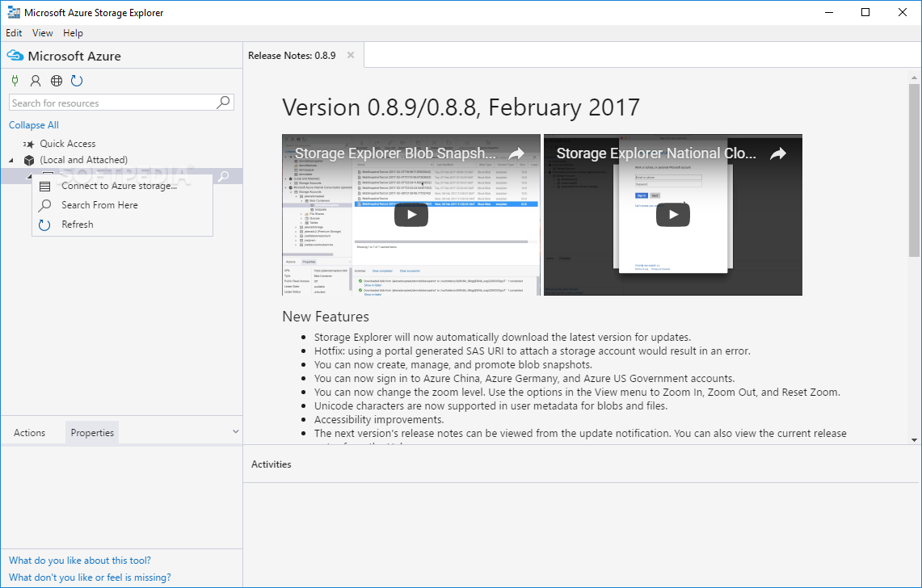922x588 pixels.
Task: Click the refresh all toolbar icon
Action: (77, 81)
